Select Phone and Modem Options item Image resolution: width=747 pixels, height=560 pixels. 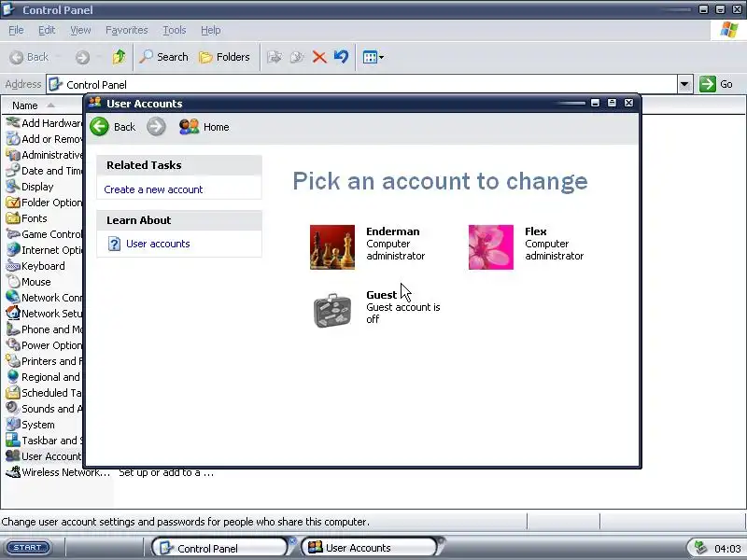click(x=44, y=329)
